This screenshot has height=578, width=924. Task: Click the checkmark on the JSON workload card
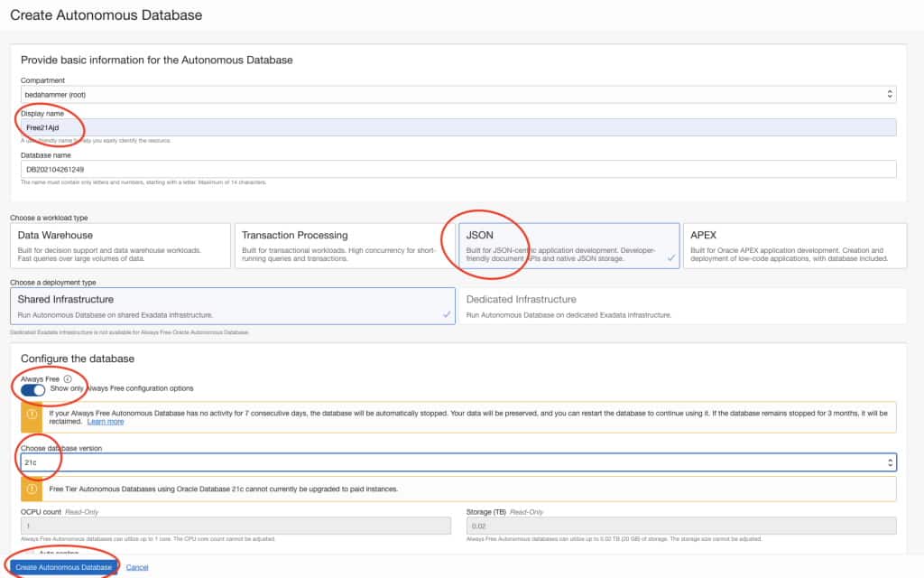pos(671,256)
